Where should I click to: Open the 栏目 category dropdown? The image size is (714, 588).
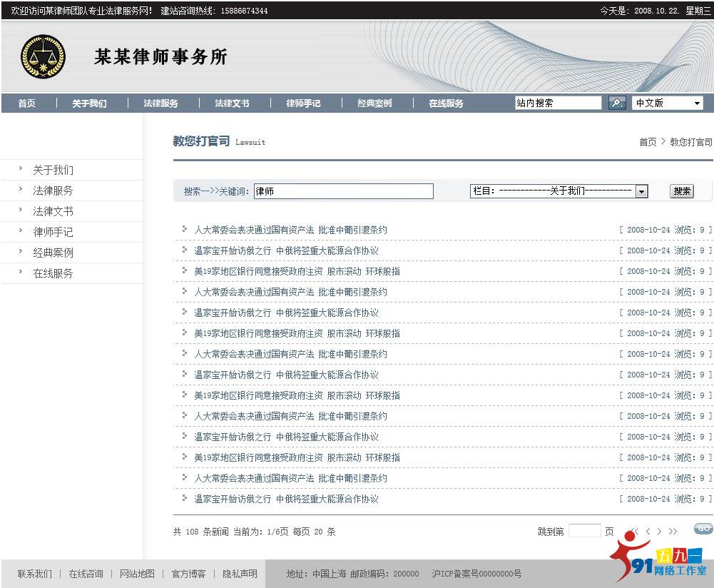[559, 191]
